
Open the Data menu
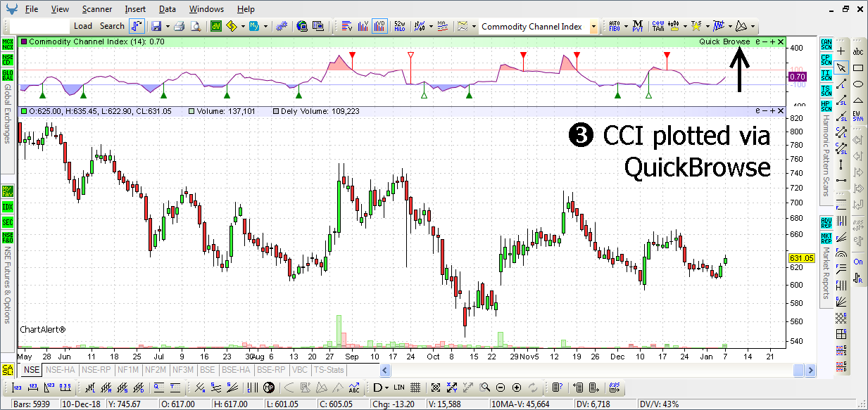pos(168,9)
